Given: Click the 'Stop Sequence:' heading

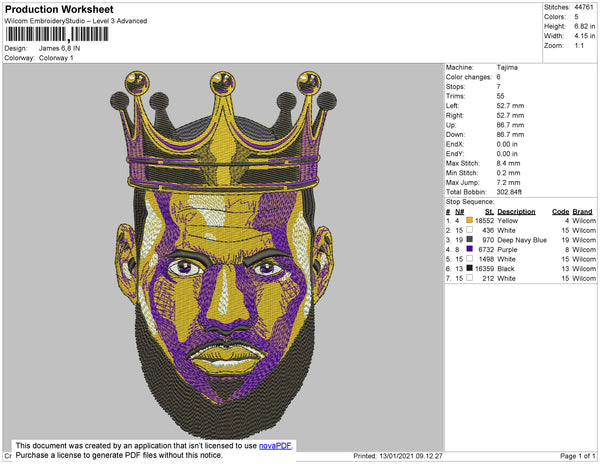Looking at the screenshot, I should pyautogui.click(x=470, y=202).
